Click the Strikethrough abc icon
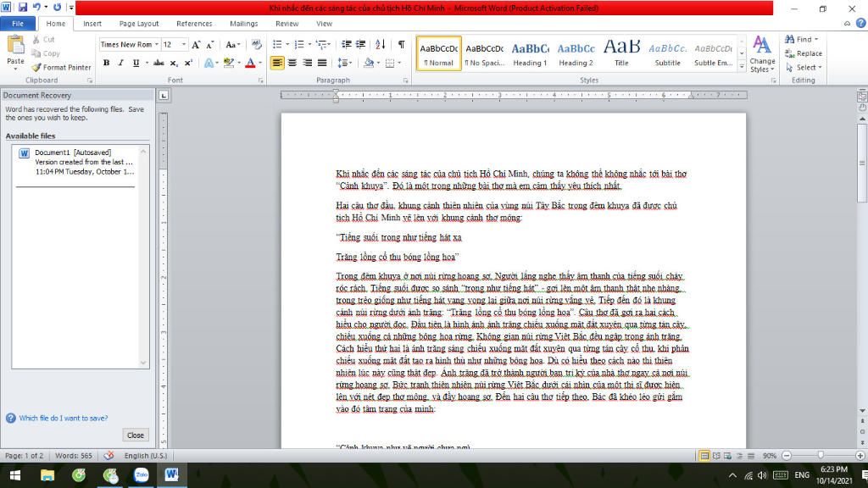Screen dimensions: 868x488 coord(159,63)
